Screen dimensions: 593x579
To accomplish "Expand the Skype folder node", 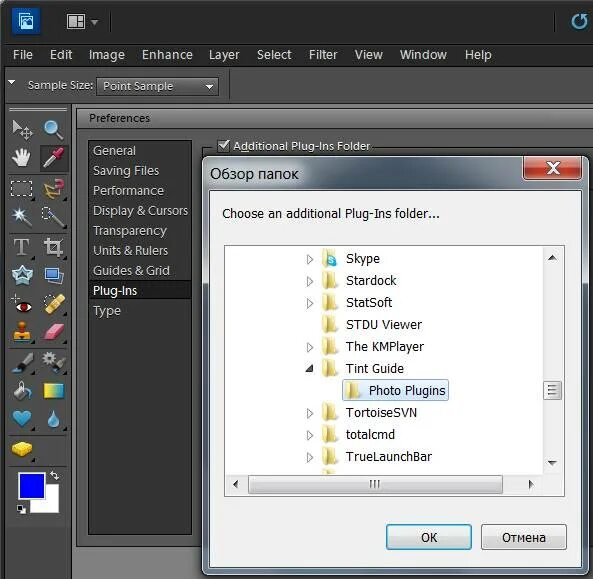I will [310, 259].
